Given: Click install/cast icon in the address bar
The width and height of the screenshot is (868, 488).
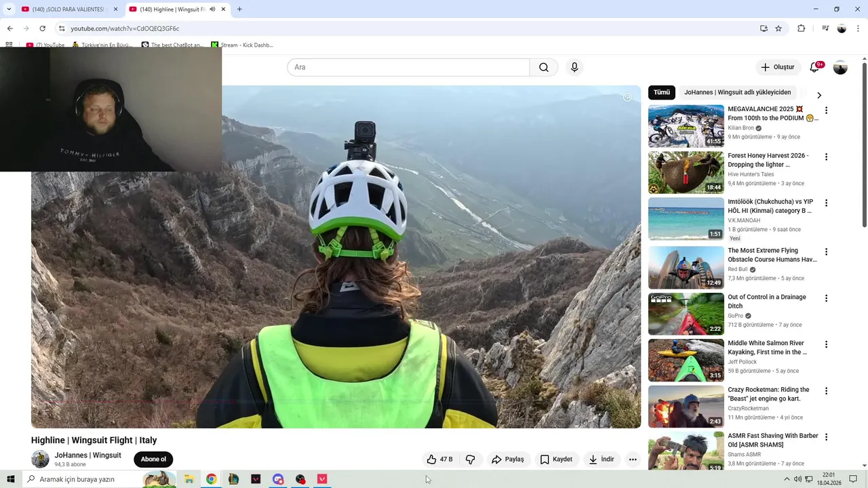Looking at the screenshot, I should click(764, 28).
